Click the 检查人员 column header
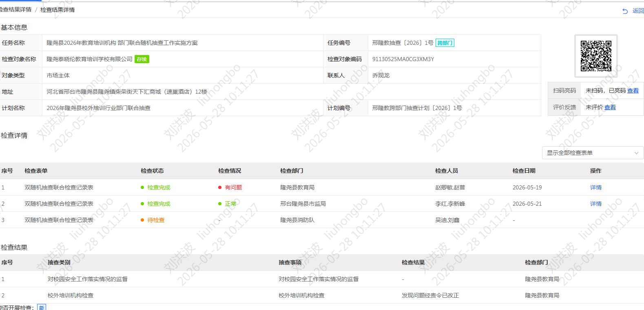This screenshot has width=644, height=310. click(x=447, y=171)
